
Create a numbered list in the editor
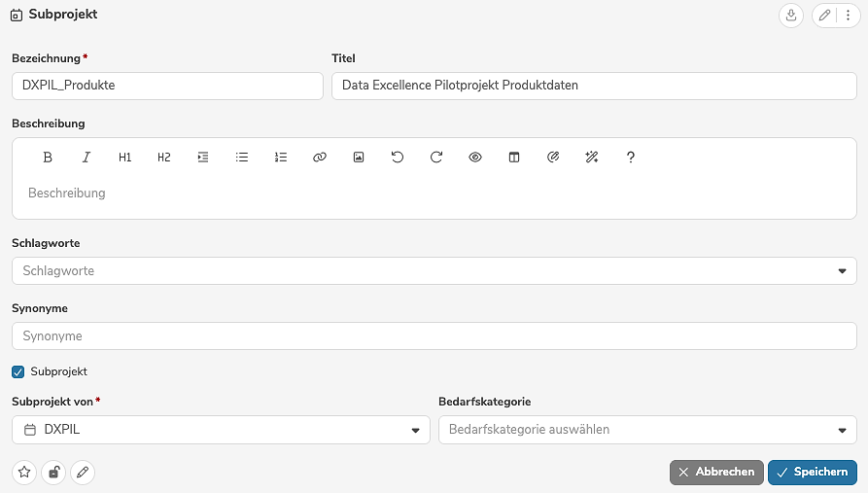pyautogui.click(x=281, y=157)
